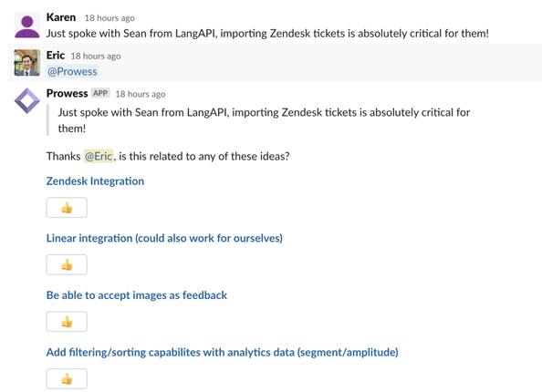
Task: Click the Prowess diamond app icon
Action: [27, 101]
